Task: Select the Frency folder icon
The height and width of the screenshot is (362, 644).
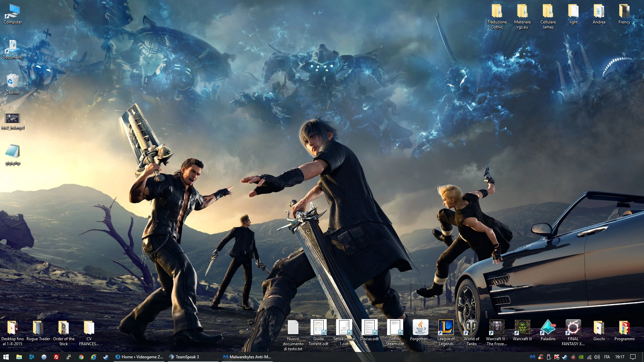Action: [x=625, y=14]
